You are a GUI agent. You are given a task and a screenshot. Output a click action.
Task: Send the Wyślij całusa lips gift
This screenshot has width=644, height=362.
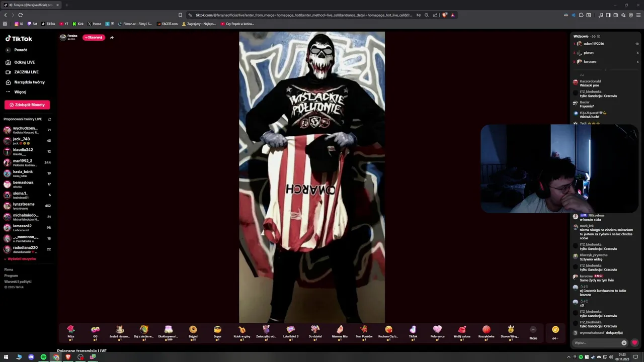(462, 332)
